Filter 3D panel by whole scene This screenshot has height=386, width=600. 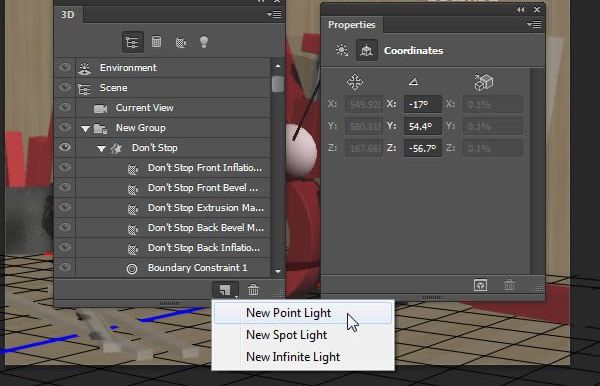[133, 42]
